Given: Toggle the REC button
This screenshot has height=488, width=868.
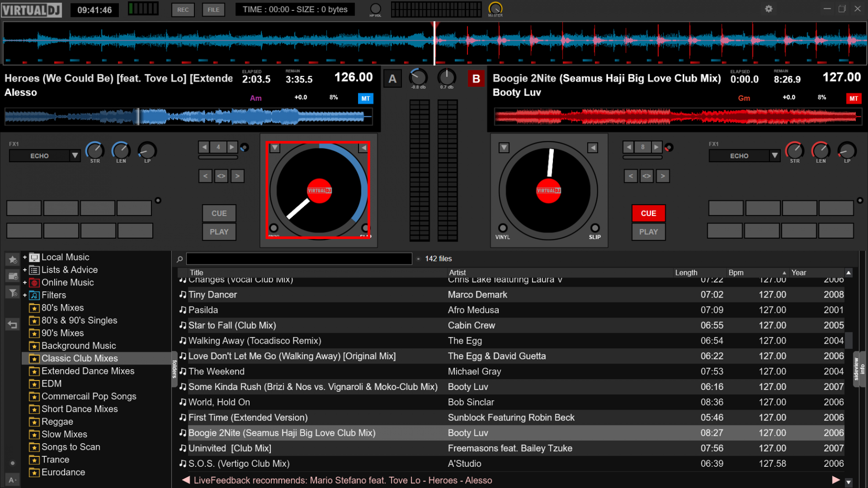Looking at the screenshot, I should point(183,9).
